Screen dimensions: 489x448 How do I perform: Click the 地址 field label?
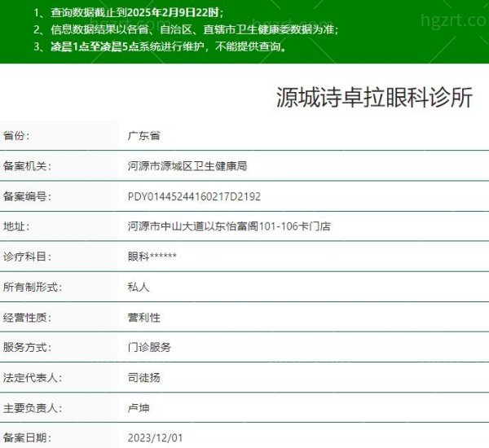pos(15,226)
